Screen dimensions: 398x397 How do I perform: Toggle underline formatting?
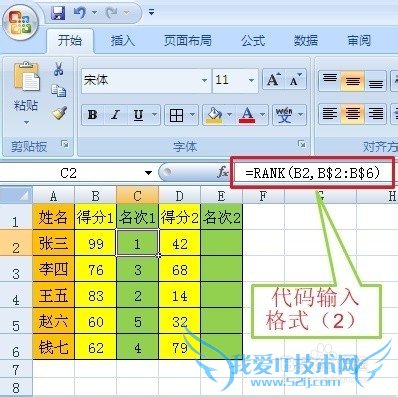point(138,115)
